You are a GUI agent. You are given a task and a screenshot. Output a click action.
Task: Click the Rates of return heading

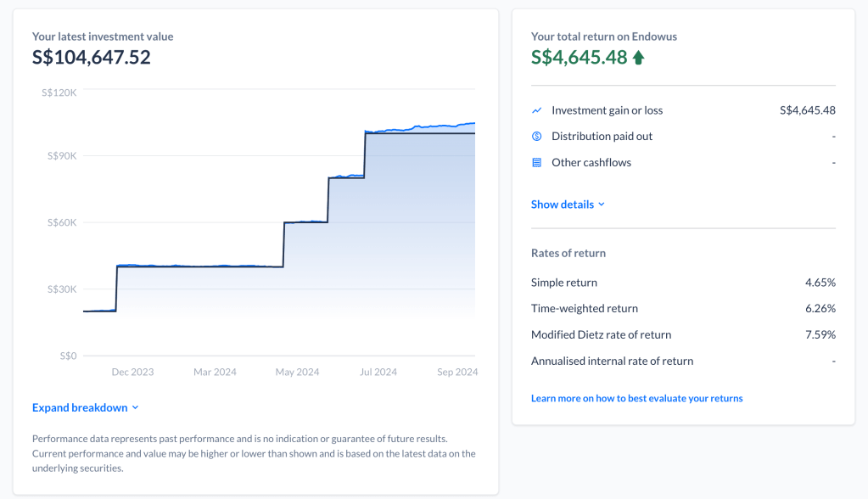[568, 254]
